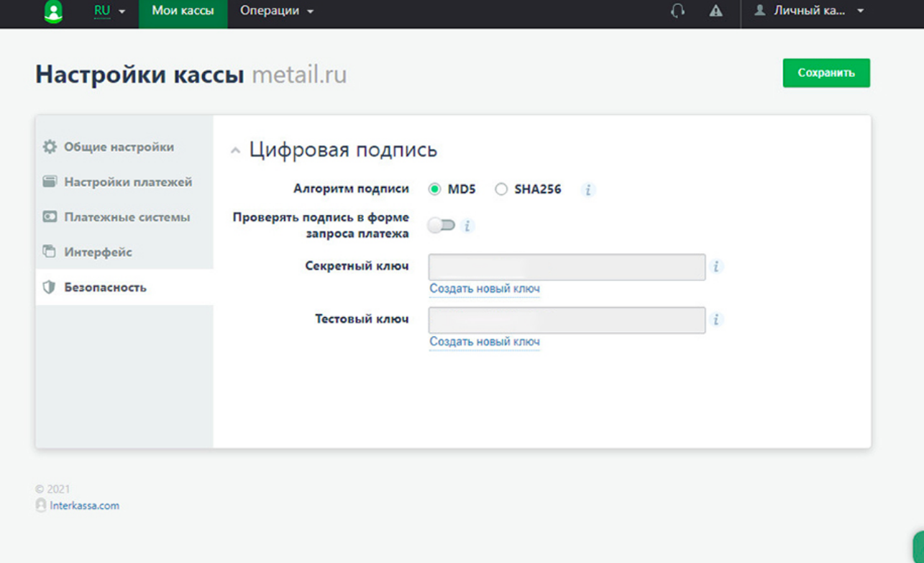Select the SHA256 signature algorithm
The width and height of the screenshot is (924, 563).
(x=501, y=190)
